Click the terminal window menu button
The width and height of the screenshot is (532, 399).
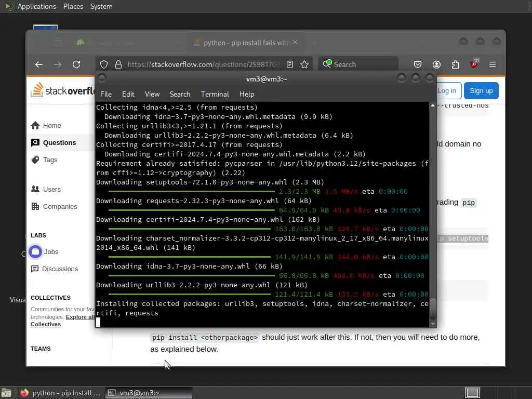102,78
